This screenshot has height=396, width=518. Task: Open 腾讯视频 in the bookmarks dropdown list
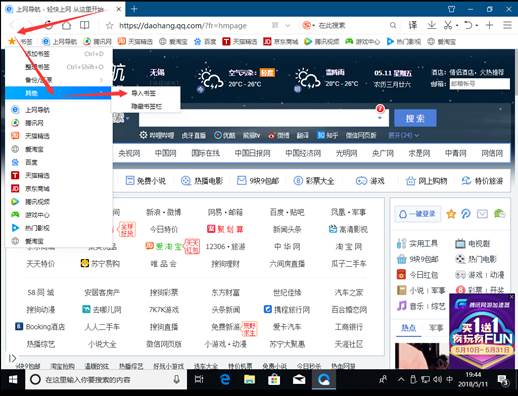pos(59,202)
